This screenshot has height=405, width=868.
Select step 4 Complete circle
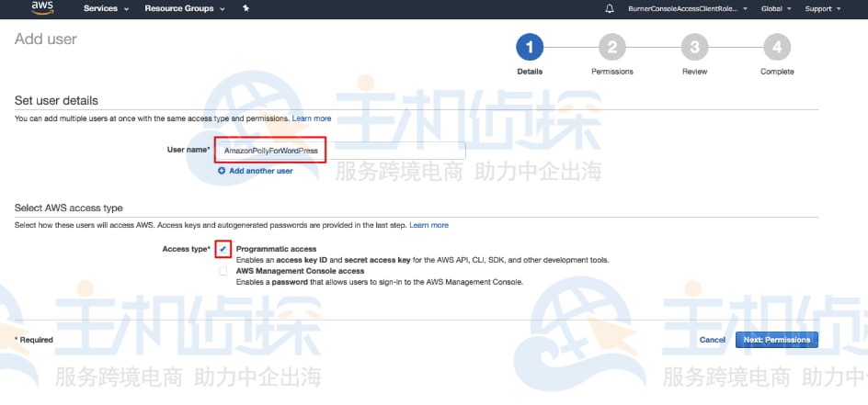click(777, 48)
